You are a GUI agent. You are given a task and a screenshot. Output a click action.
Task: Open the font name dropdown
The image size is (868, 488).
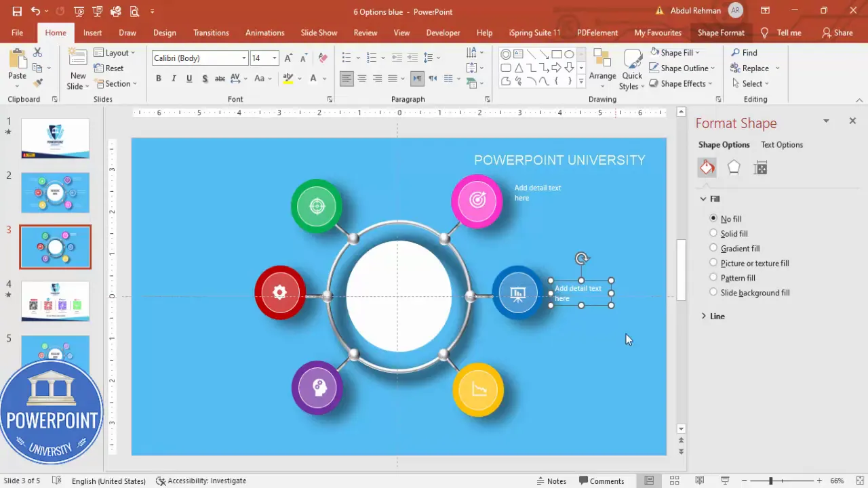pyautogui.click(x=244, y=58)
